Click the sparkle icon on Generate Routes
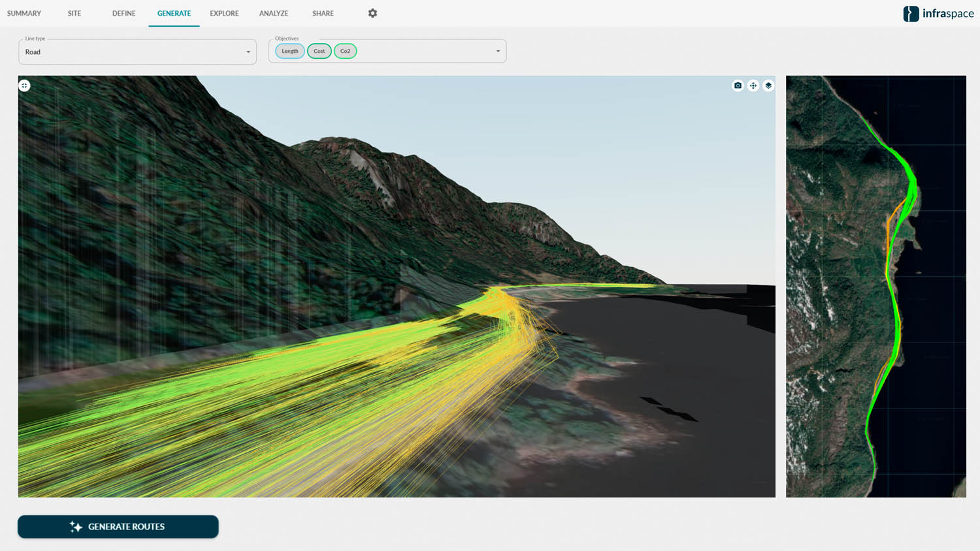 click(76, 527)
